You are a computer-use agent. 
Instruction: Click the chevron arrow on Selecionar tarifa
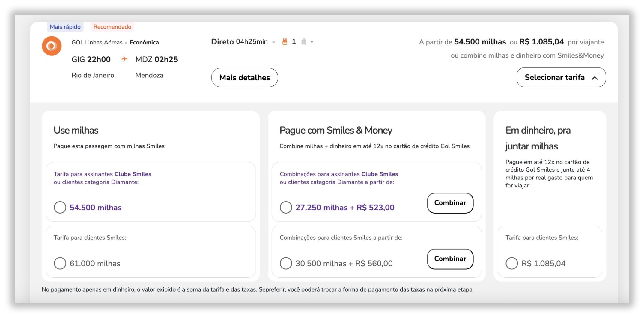[595, 78]
